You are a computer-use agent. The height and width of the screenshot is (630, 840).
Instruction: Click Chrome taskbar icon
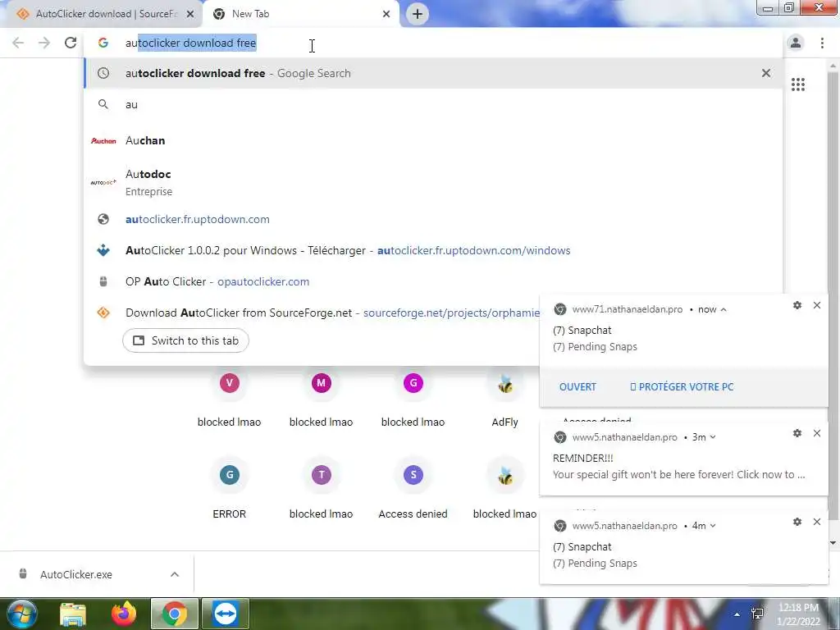pyautogui.click(x=174, y=614)
